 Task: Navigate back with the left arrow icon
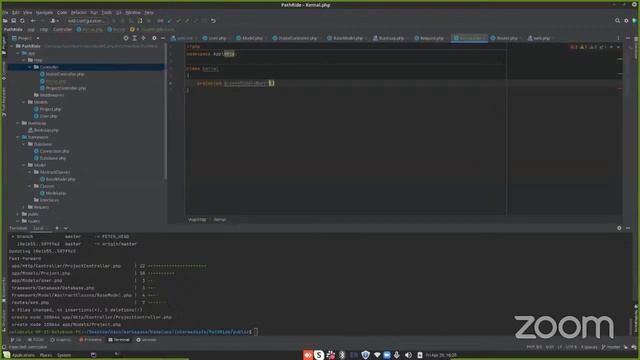(x=33, y=20)
